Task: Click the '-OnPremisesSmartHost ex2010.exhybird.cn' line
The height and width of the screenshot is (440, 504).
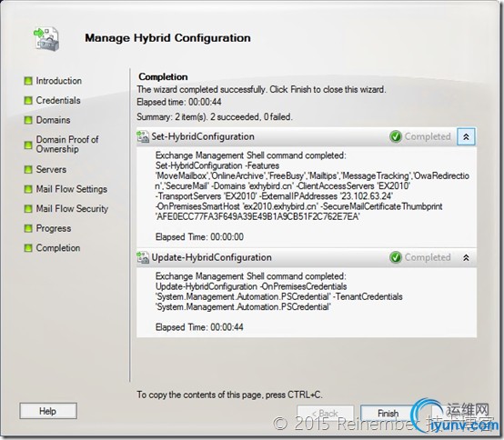Action: 299,206
